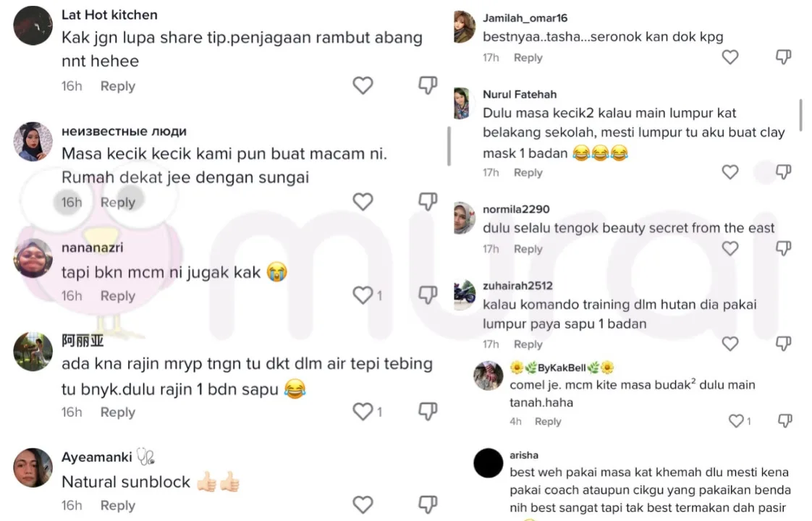This screenshot has height=521, width=812.
Task: Reply to Nurul Fatehah's comment
Action: click(x=528, y=172)
